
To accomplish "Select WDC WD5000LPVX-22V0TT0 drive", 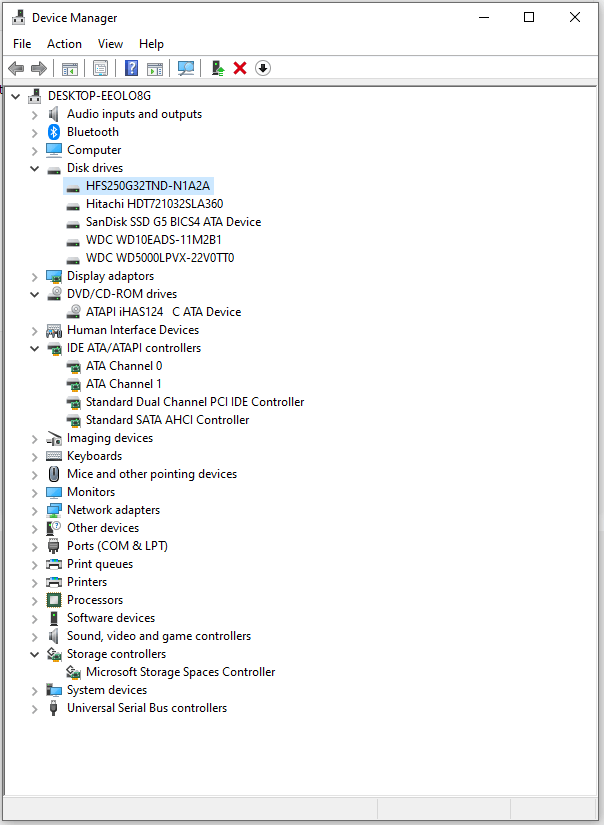I will click(x=160, y=258).
